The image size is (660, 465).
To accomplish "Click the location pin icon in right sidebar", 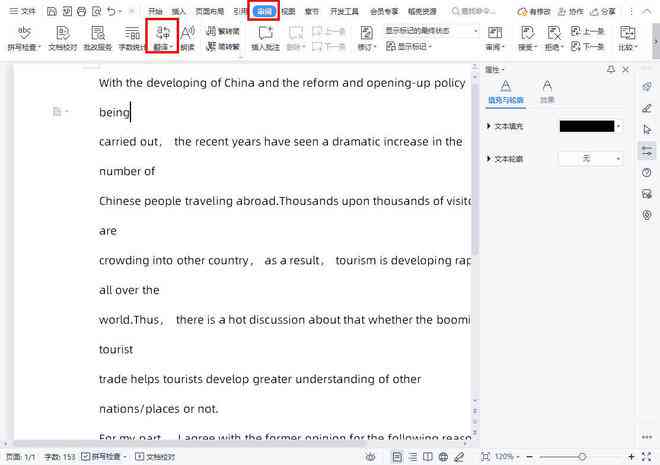I will coord(647,215).
